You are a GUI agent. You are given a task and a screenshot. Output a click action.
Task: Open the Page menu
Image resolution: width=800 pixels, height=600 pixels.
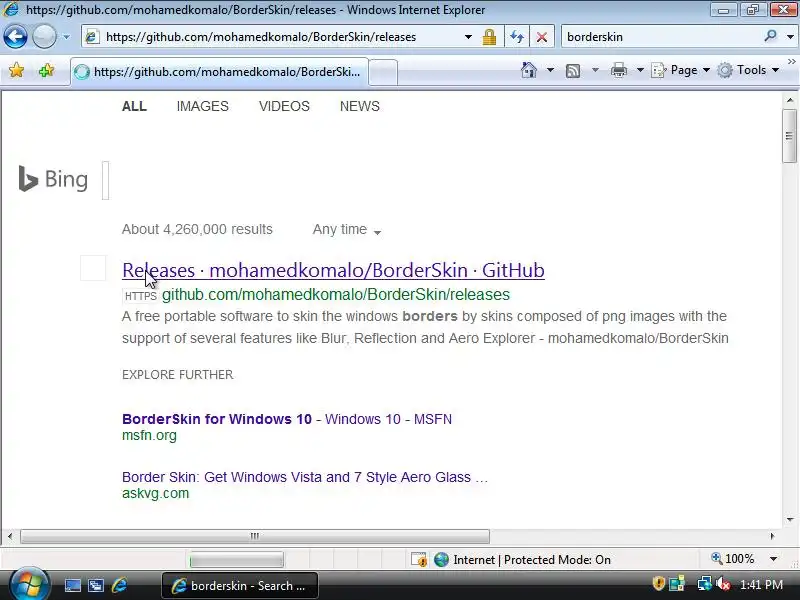click(x=681, y=70)
